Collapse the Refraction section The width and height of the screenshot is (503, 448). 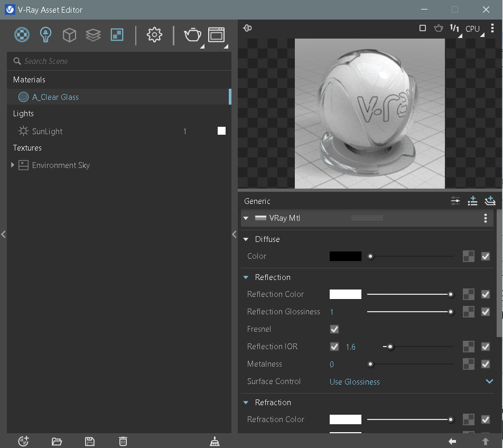pyautogui.click(x=246, y=402)
